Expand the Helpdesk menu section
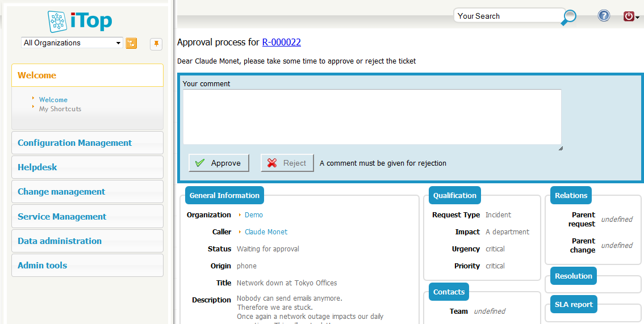Image resolution: width=644 pixels, height=324 pixels. pos(37,167)
